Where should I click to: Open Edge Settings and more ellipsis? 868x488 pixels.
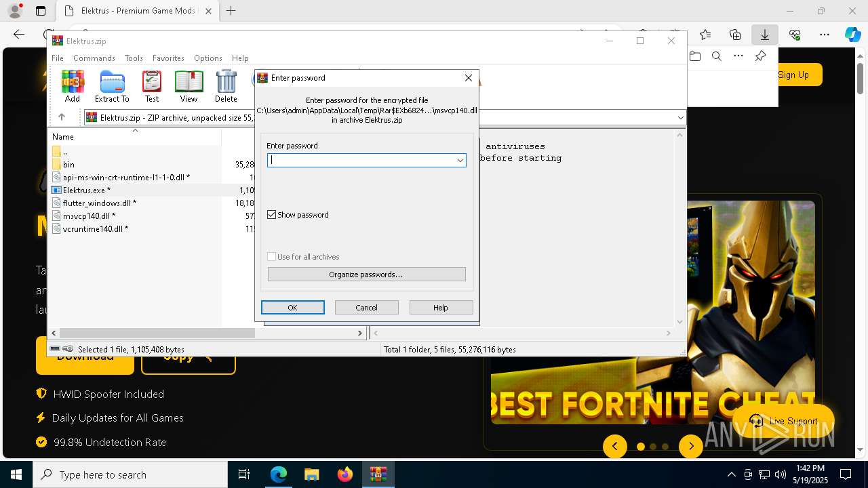(x=825, y=35)
